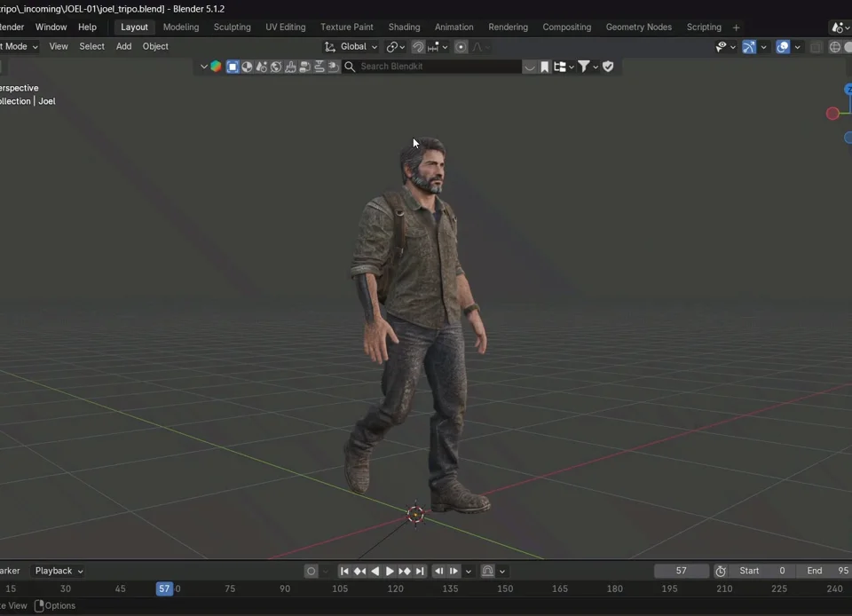
Task: Jump to the next keyframe
Action: click(x=405, y=571)
